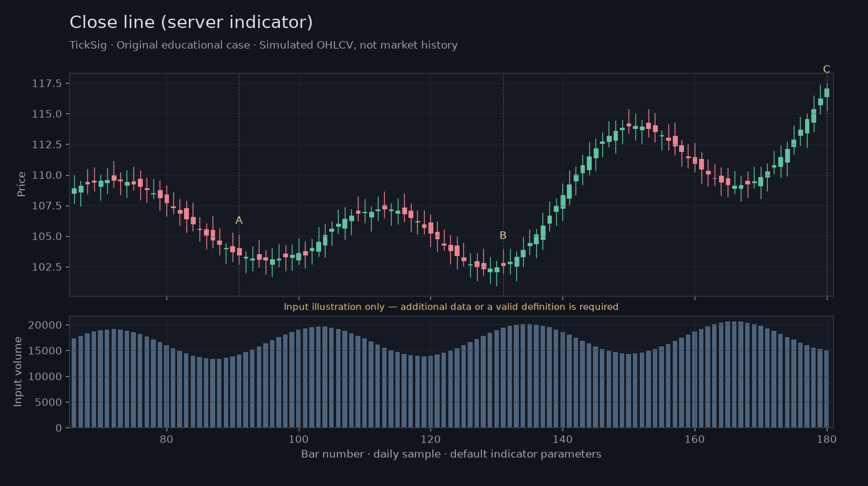Click price axis tick 102.5
Image resolution: width=868 pixels, height=486 pixels.
tap(47, 267)
